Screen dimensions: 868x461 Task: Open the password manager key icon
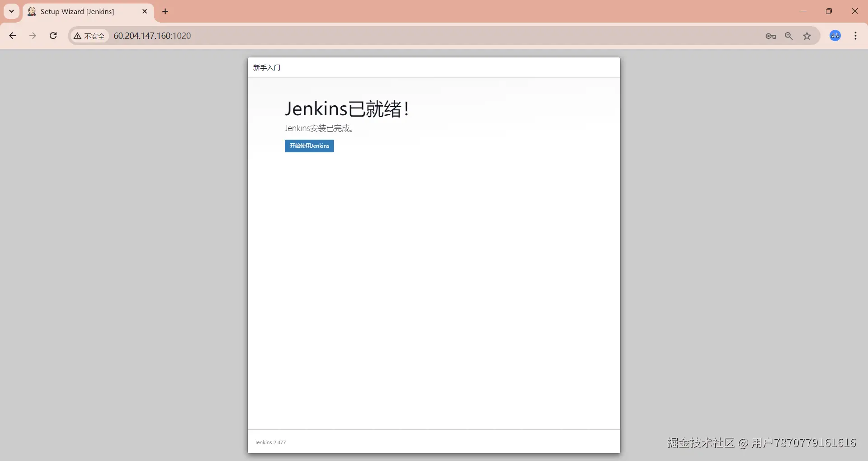point(771,36)
